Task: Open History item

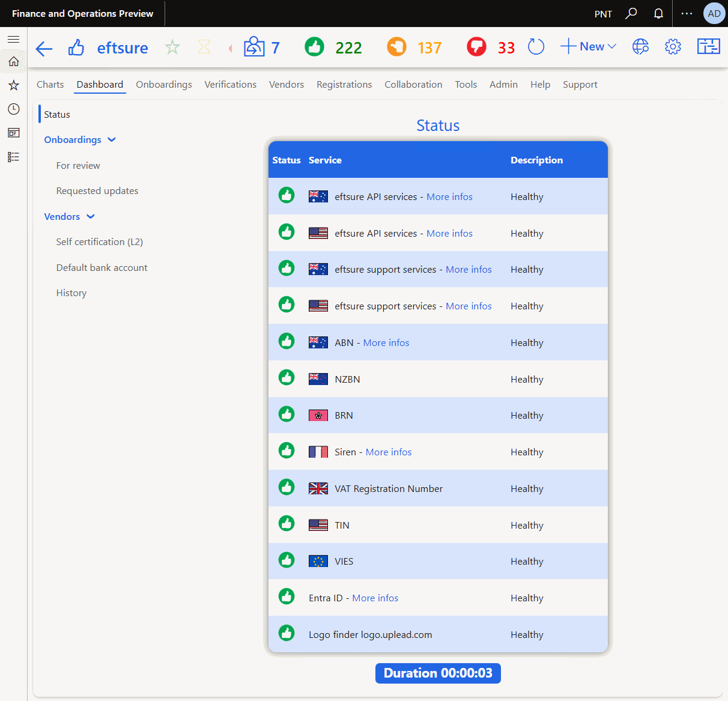Action: [x=71, y=293]
